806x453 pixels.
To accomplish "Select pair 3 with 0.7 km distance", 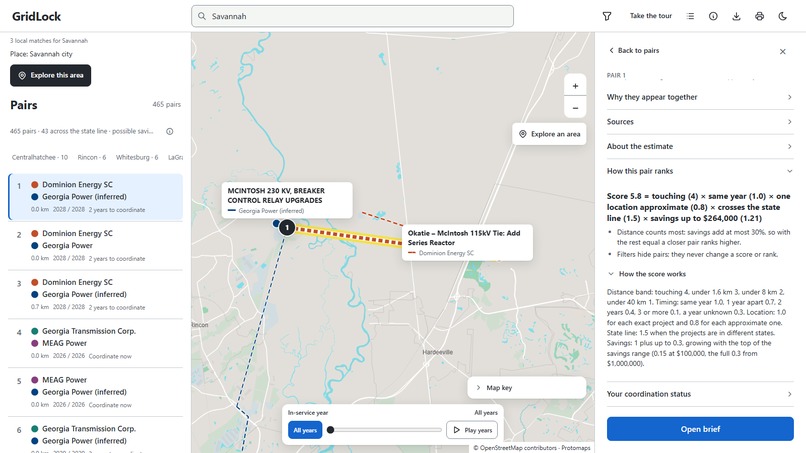I will coord(96,295).
